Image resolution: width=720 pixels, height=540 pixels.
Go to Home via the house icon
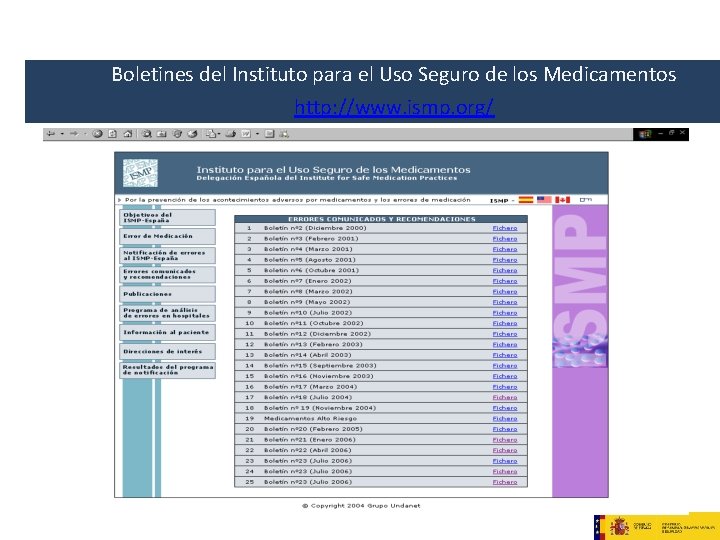(x=128, y=134)
